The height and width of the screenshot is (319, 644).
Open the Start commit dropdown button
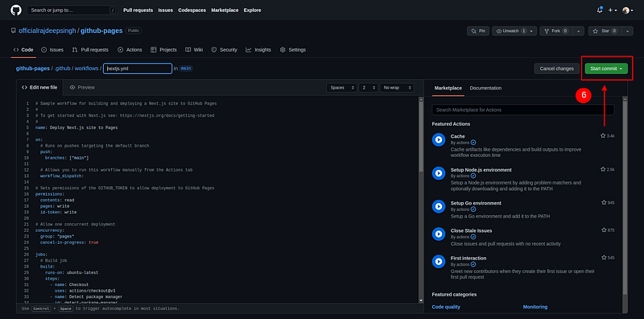pos(606,68)
